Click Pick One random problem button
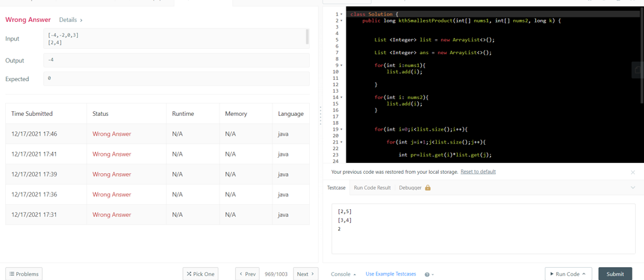644x280 pixels. click(x=200, y=274)
